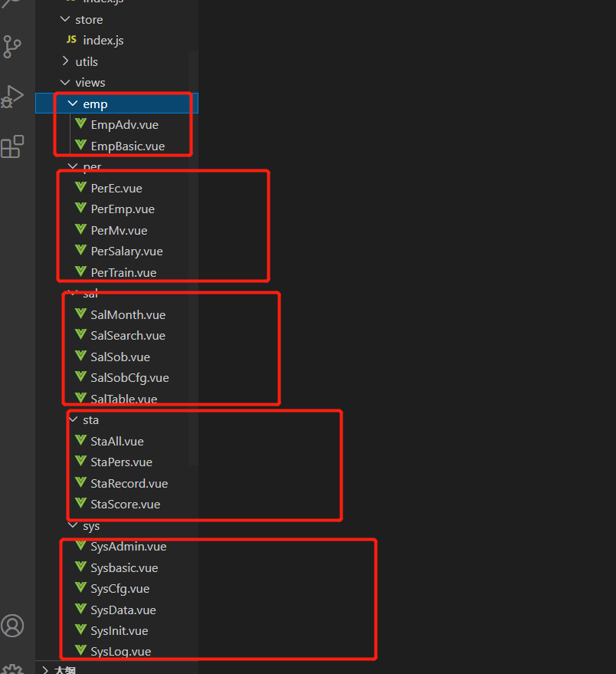Viewport: 616px width, 674px height.
Task: Open the StaAll.vue file
Action: pyautogui.click(x=117, y=442)
